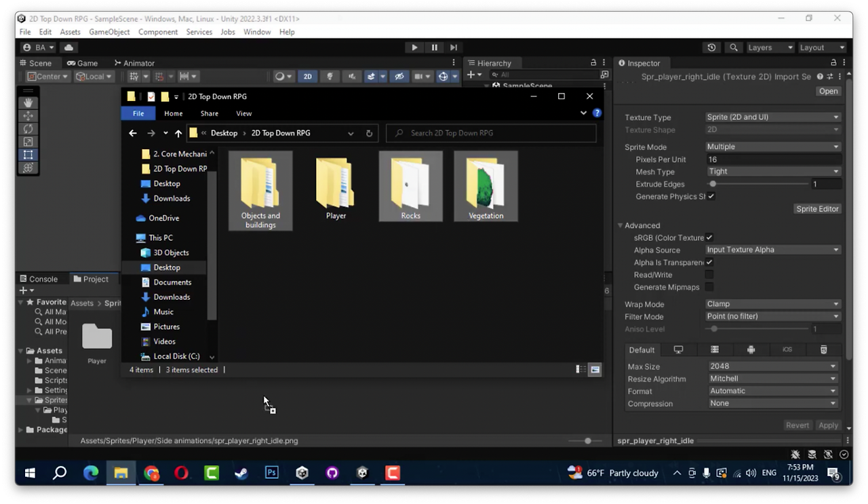The image size is (868, 504).
Task: Enable the Read/Write checkbox
Action: (709, 275)
